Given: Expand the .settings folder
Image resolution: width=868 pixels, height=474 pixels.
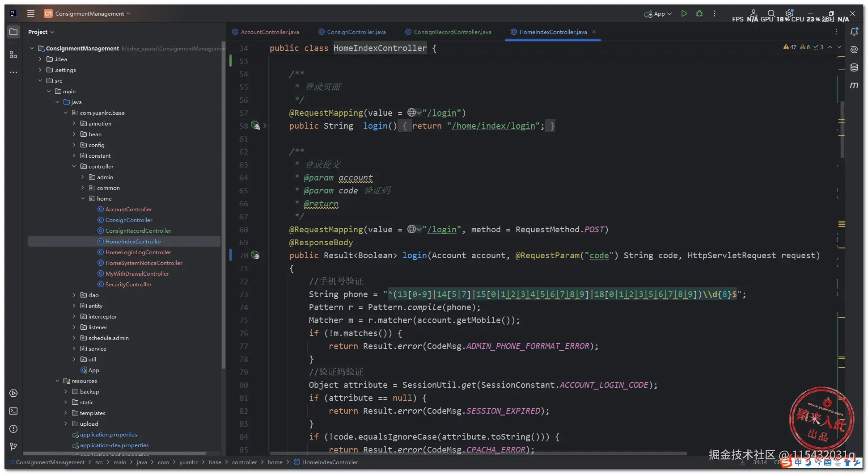Looking at the screenshot, I should pos(40,70).
